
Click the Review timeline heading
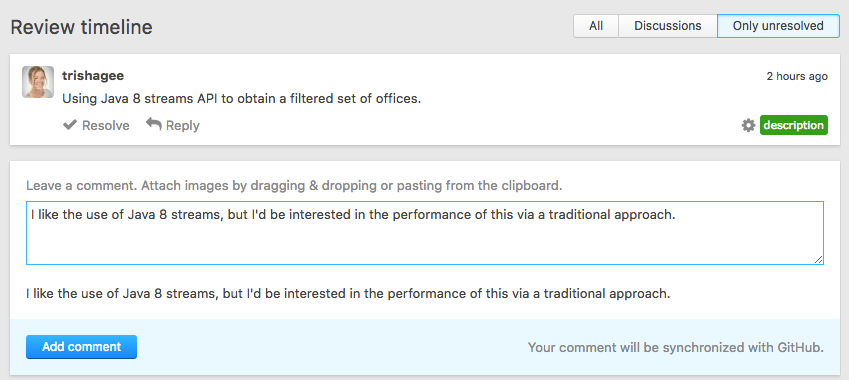point(81,27)
